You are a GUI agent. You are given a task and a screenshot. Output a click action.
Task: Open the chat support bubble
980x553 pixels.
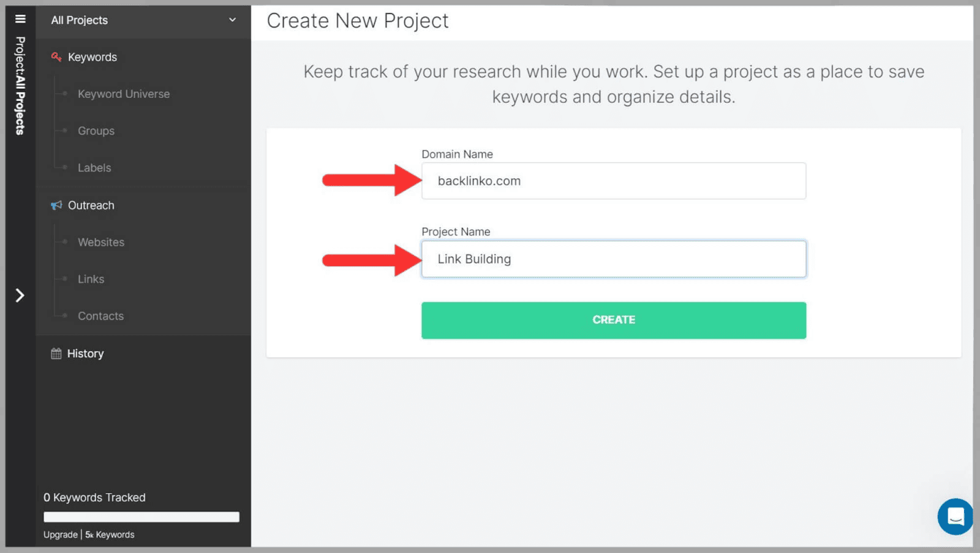955,516
